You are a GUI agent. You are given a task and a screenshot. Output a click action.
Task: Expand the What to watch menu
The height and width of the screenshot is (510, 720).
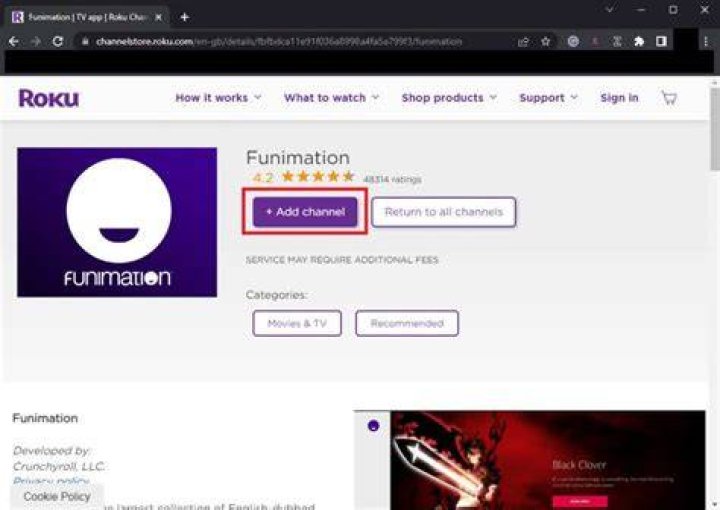pyautogui.click(x=332, y=98)
